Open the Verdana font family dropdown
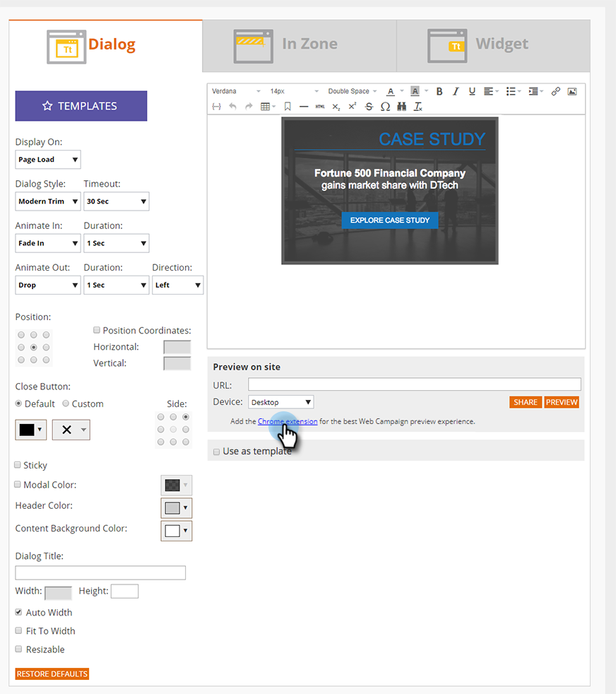 [236, 91]
